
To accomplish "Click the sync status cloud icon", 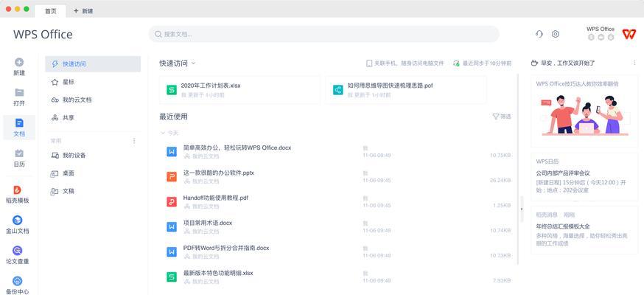I will [x=456, y=63].
